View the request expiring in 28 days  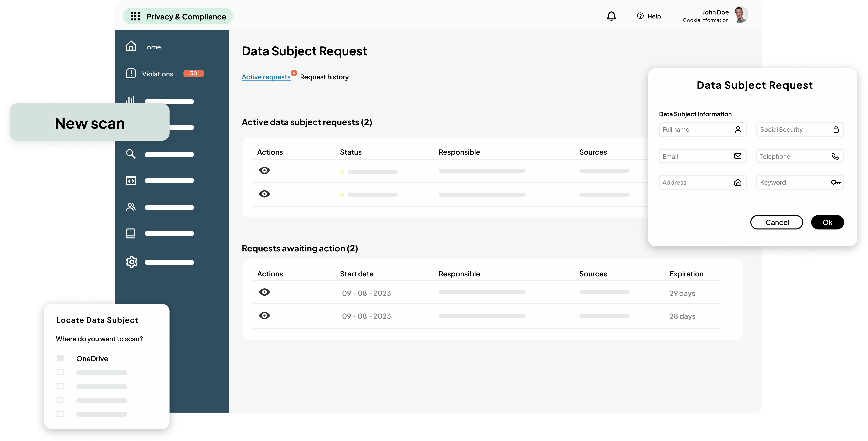(265, 316)
